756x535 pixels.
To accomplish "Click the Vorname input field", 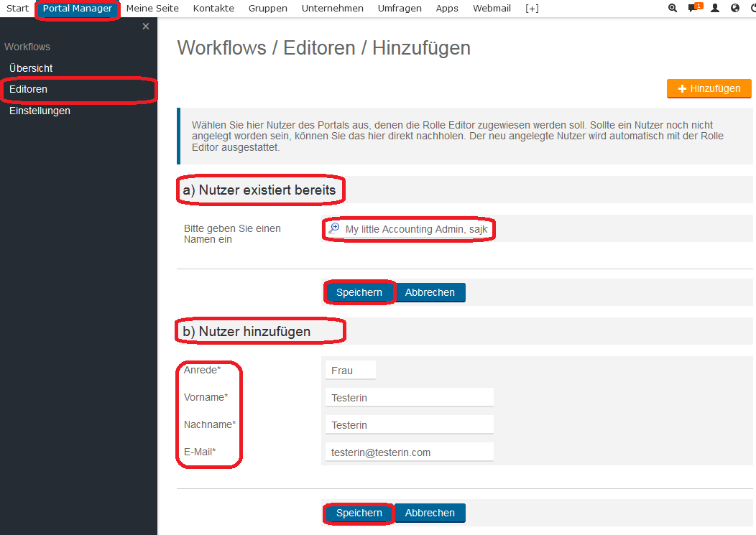I will point(410,398).
